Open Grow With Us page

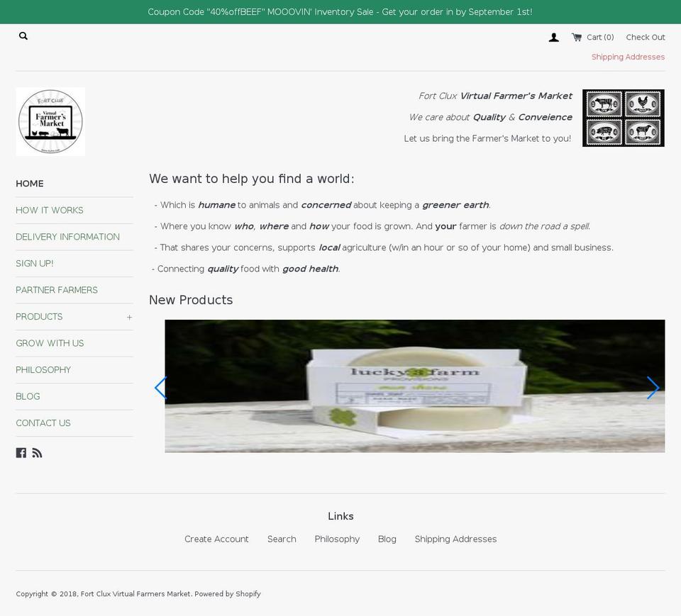[50, 343]
